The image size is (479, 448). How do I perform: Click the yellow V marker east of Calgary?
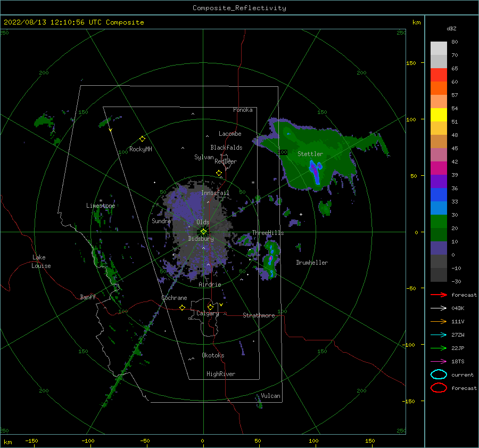point(221,305)
